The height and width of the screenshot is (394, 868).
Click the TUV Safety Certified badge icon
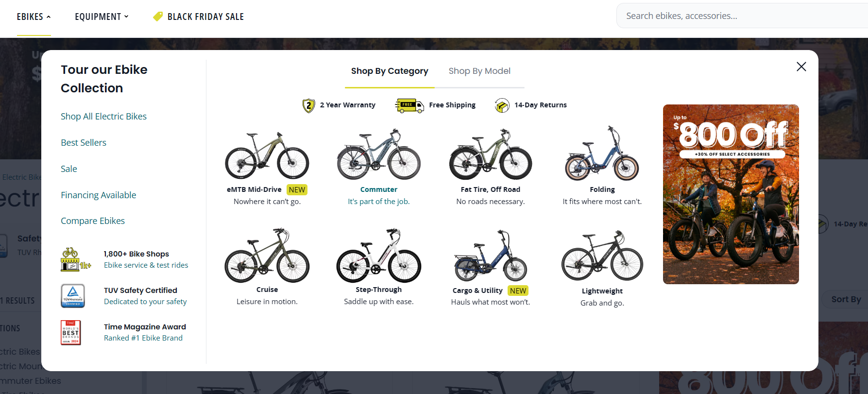coord(73,296)
